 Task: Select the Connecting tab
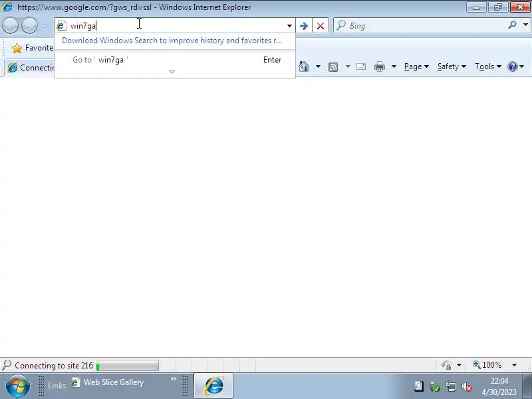click(x=30, y=68)
